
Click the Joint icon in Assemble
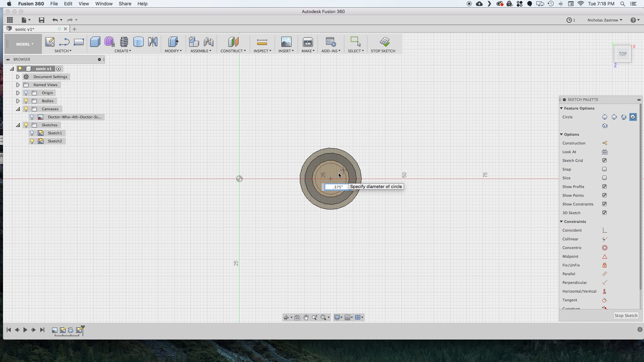[208, 42]
